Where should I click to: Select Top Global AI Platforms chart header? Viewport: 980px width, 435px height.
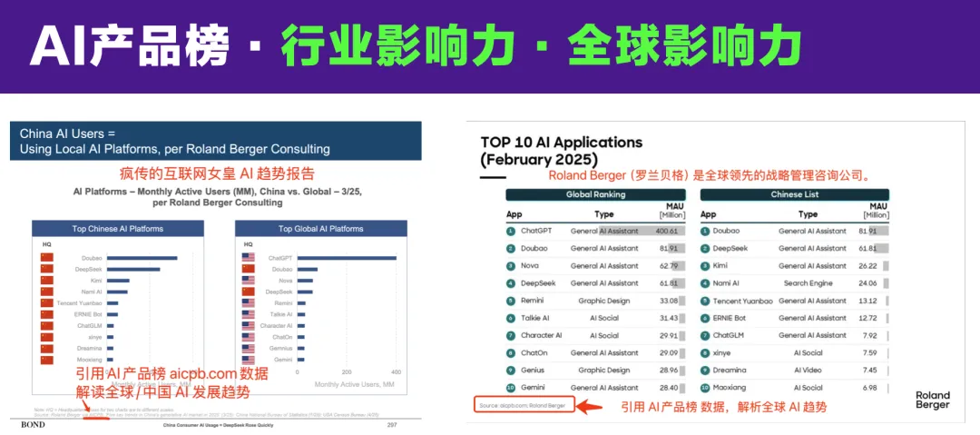(320, 229)
